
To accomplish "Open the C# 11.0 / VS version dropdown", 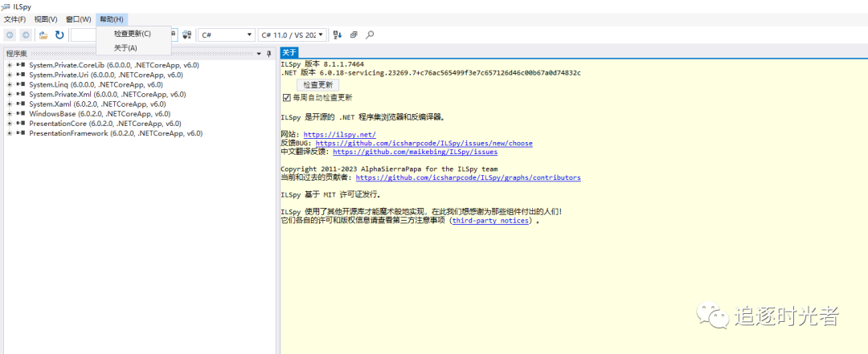I will click(293, 35).
